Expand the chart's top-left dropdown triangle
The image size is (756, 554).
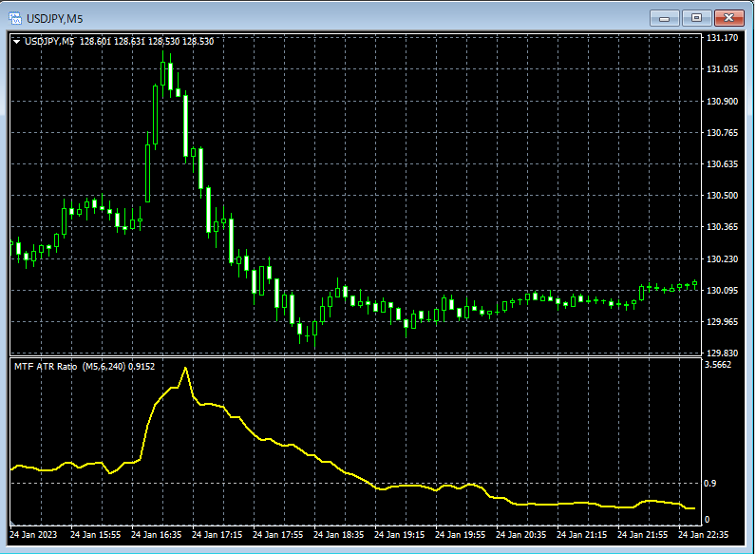(17, 42)
